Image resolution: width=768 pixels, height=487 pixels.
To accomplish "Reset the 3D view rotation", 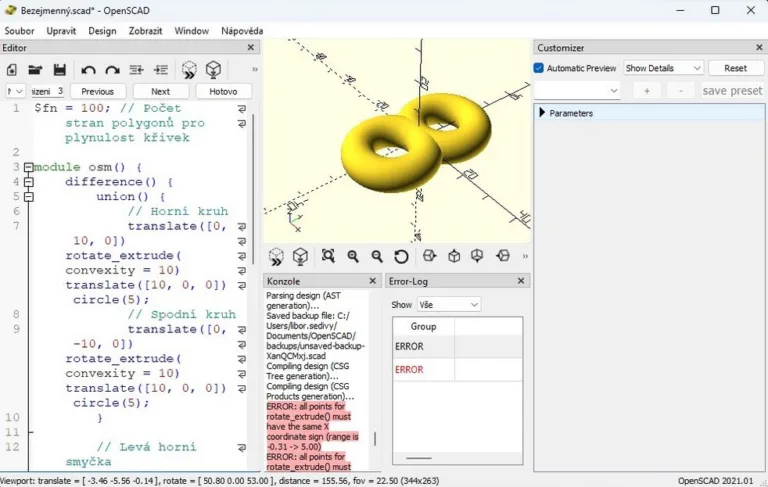I will (x=401, y=256).
